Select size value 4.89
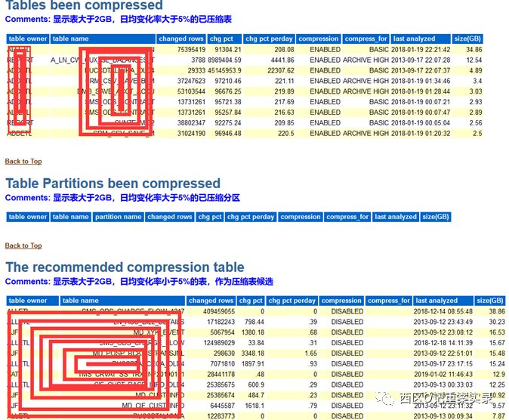The width and height of the screenshot is (509, 420). (476, 70)
